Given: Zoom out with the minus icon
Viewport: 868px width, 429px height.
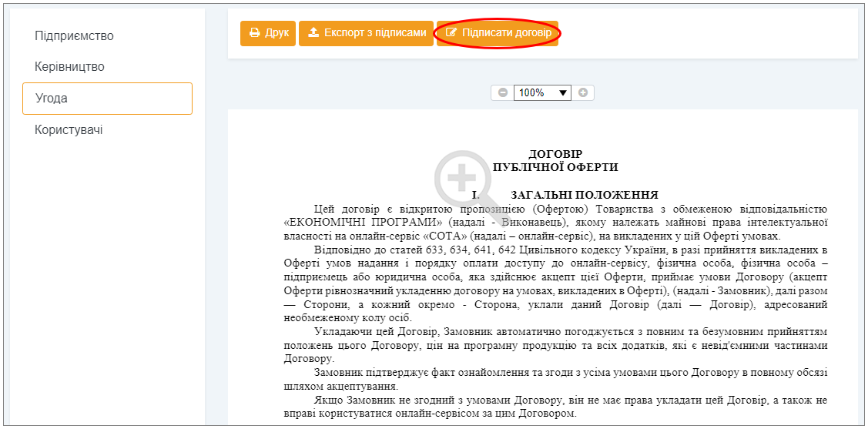Looking at the screenshot, I should (503, 93).
